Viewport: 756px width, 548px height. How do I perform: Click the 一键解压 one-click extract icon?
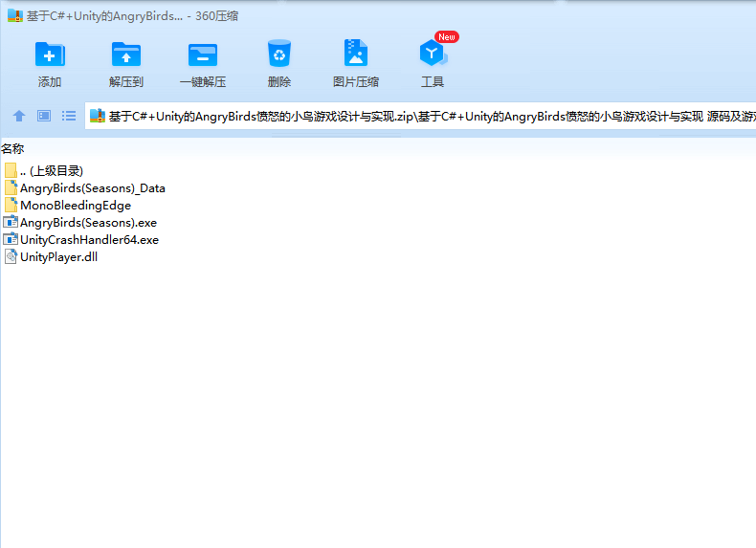coord(203,55)
